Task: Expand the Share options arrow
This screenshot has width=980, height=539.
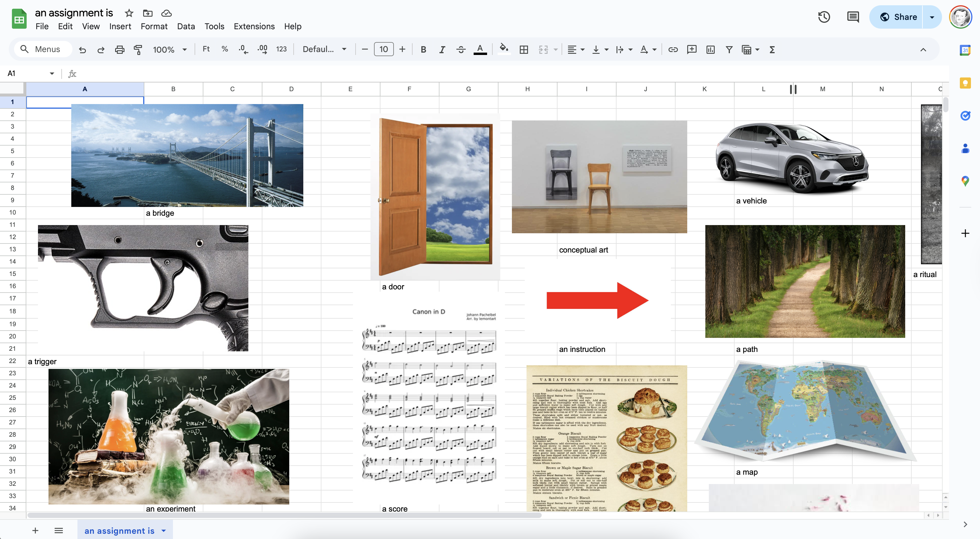Action: click(932, 17)
